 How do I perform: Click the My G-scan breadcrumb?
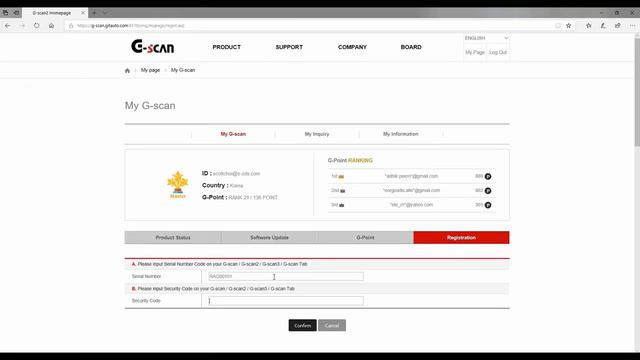tap(183, 70)
